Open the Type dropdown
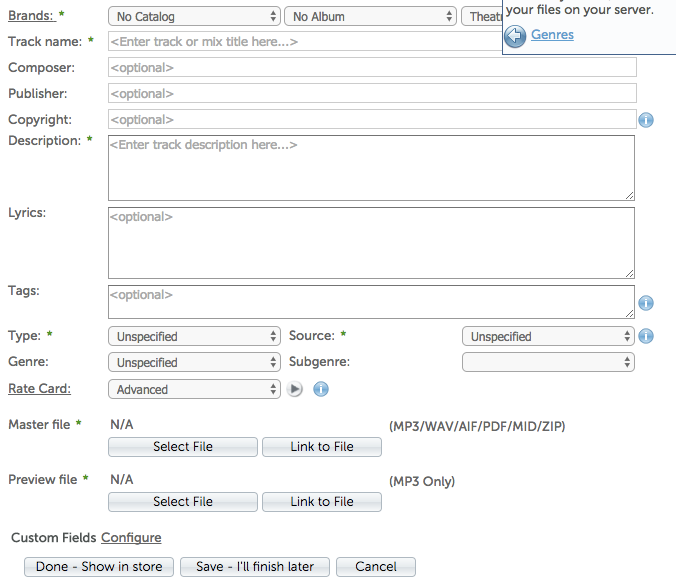Screen dimensions: 676x587 (194, 337)
